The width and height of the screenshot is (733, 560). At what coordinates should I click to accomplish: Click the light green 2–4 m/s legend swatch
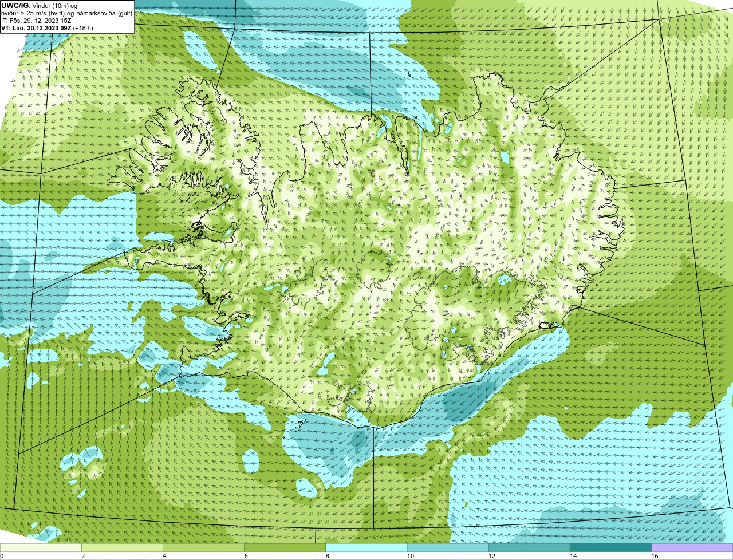tap(123, 548)
